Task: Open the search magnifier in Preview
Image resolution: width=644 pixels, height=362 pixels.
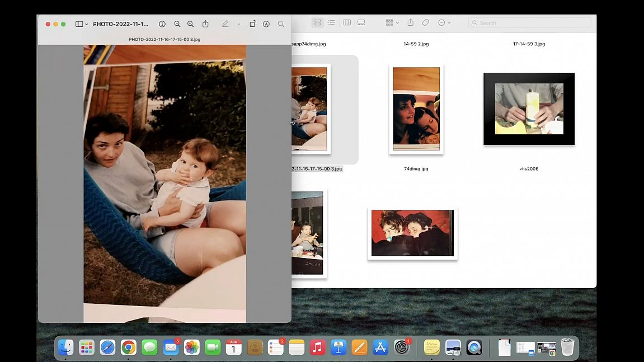Action: coord(281,24)
